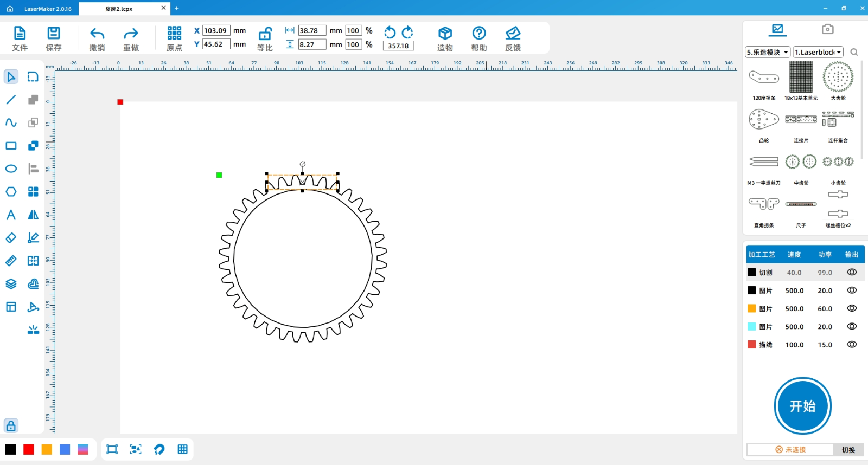Open the 1.Laserblock dropdown list
Screen dimensions: 868x465
pos(818,52)
